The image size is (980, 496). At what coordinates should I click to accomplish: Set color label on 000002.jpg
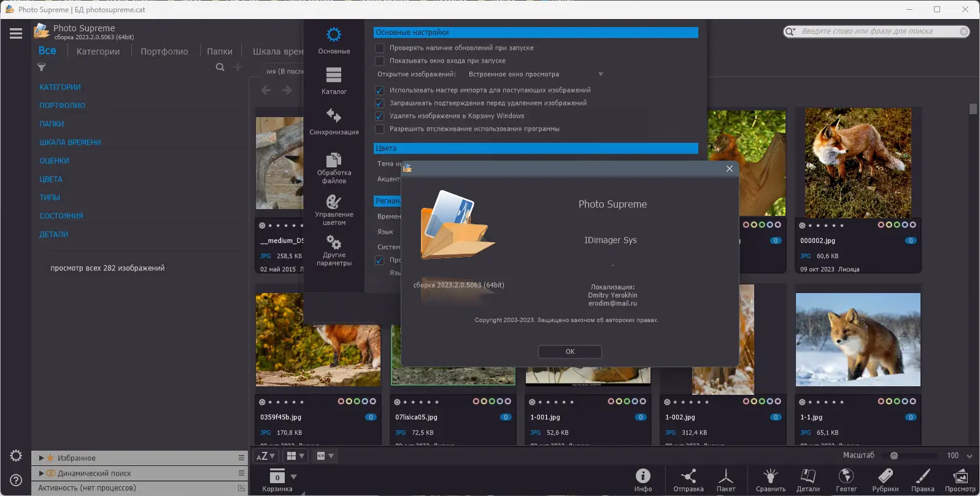tap(897, 224)
